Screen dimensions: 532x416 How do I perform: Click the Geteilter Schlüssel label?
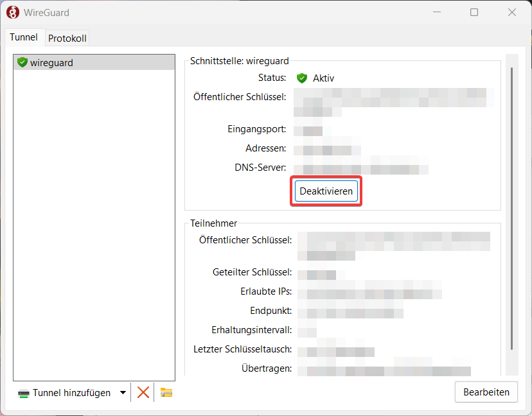pos(252,272)
